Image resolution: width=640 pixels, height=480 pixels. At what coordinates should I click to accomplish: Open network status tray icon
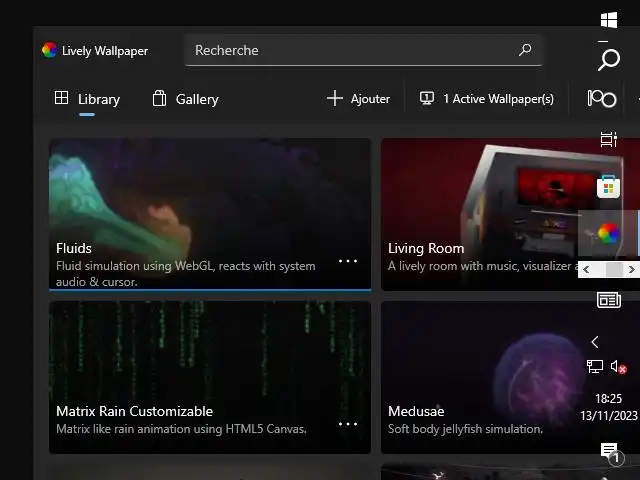click(595, 366)
